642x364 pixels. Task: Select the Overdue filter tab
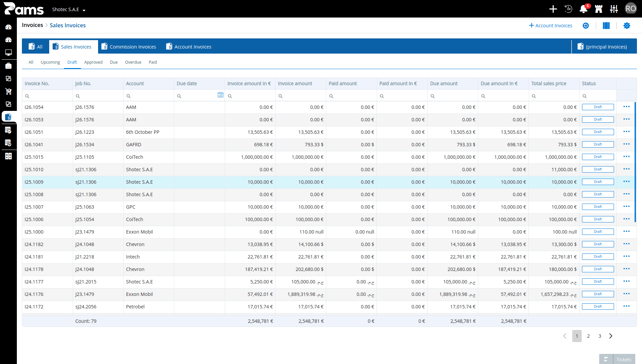tap(133, 62)
